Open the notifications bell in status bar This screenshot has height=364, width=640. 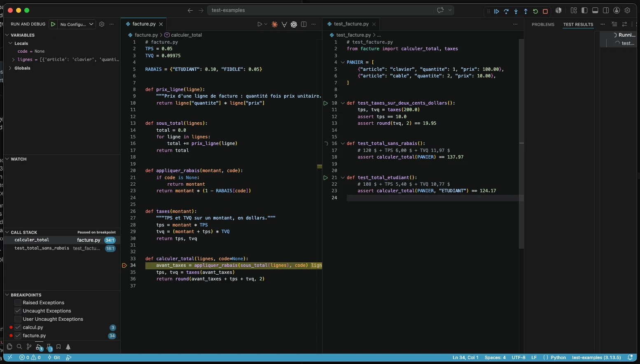[x=630, y=357]
